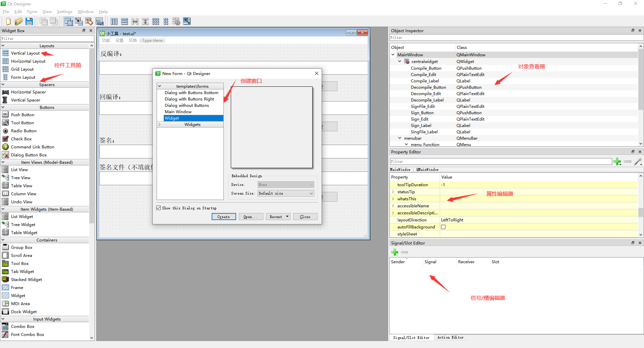Image resolution: width=644 pixels, height=348 pixels.
Task: Select Sign_Edit row in Object Inspector
Action: [x=513, y=119]
